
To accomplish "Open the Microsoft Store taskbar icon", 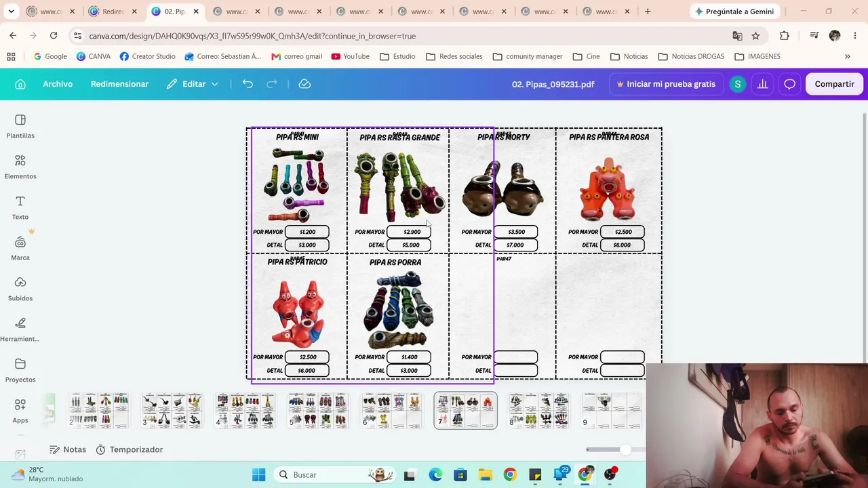I will click(460, 474).
